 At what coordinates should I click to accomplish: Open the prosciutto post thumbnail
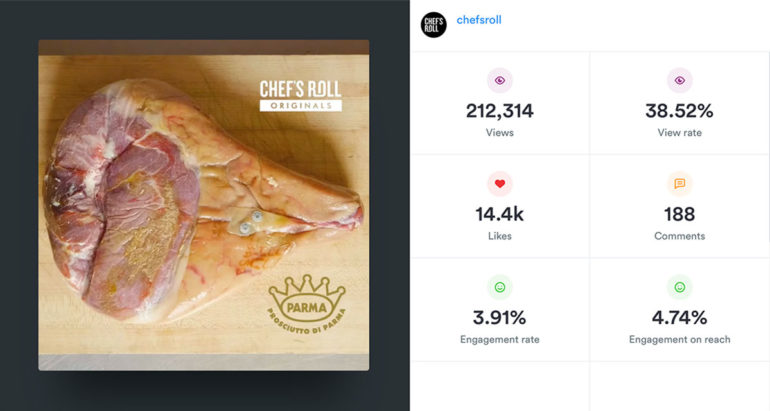pos(204,205)
